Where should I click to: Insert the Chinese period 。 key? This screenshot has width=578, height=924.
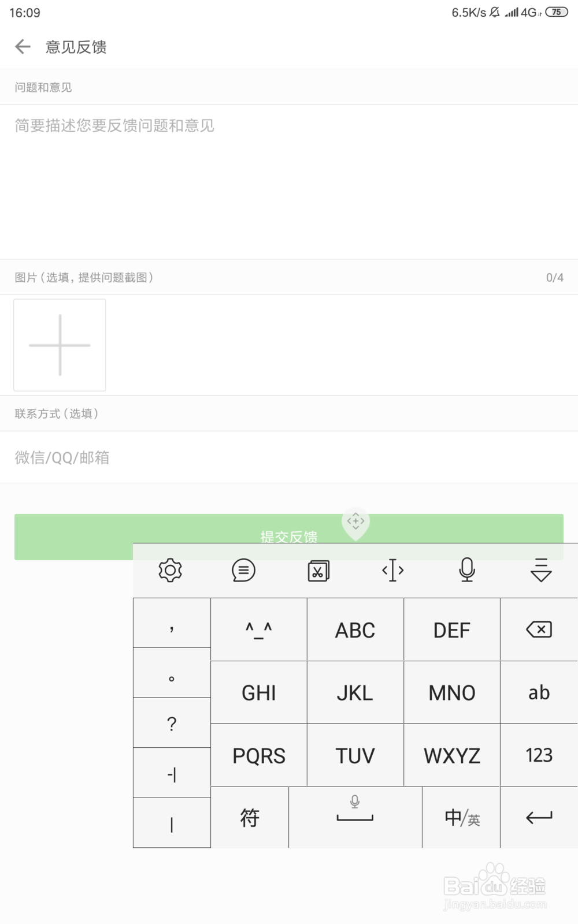172,673
